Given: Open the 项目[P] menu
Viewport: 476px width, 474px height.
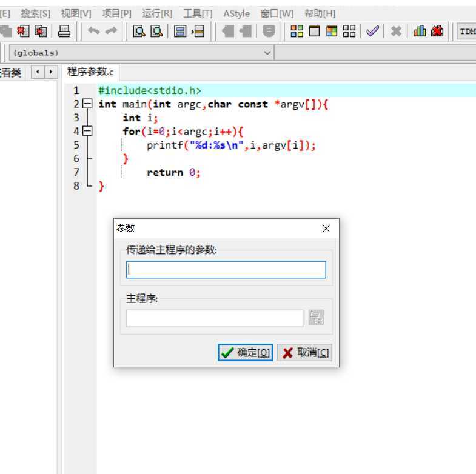Looking at the screenshot, I should pos(117,14).
